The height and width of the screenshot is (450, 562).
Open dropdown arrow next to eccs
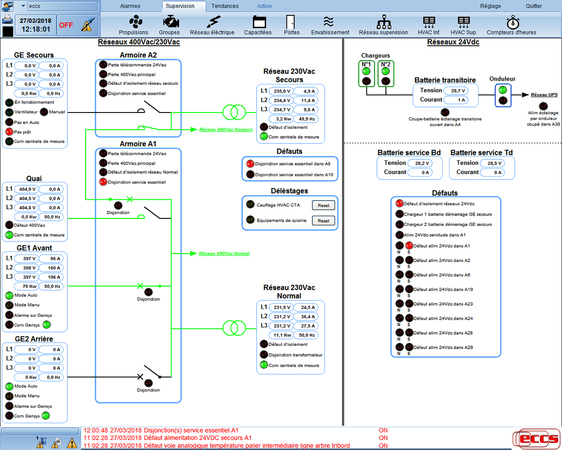pos(23,6)
